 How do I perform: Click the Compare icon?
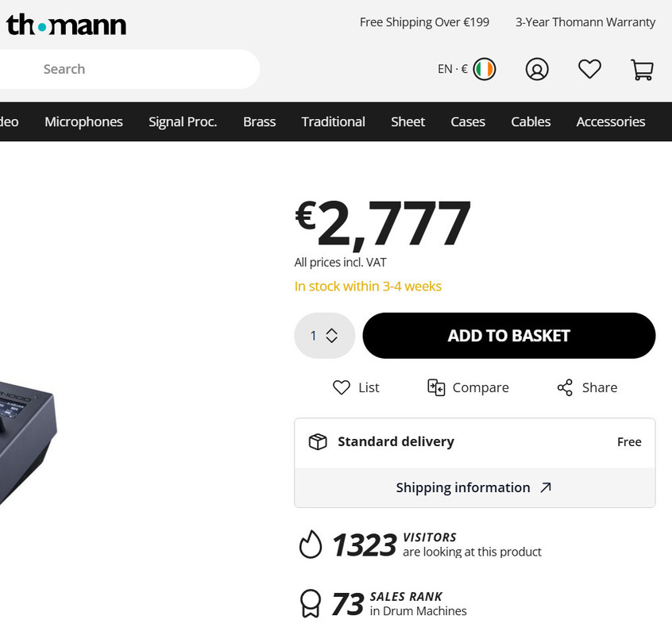pyautogui.click(x=436, y=387)
